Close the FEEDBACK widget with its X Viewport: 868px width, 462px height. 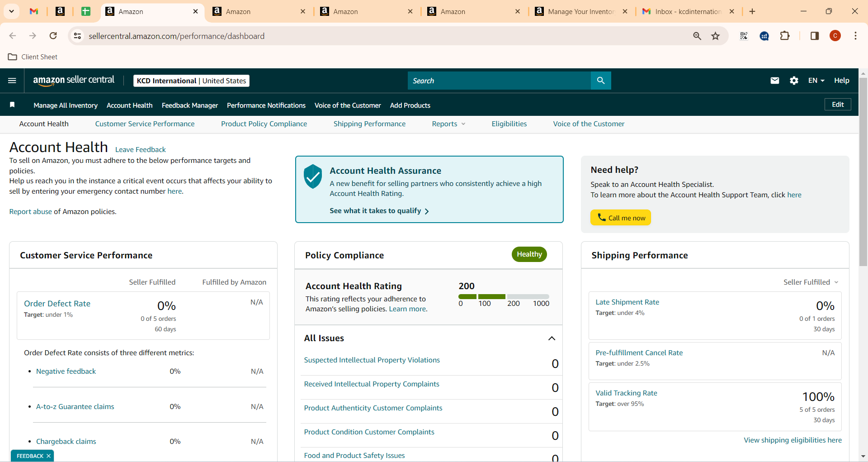(48, 456)
